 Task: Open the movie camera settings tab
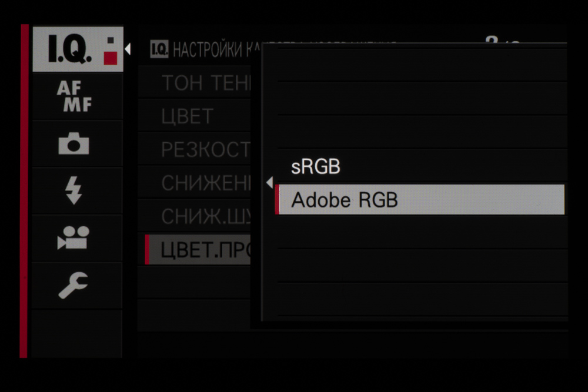click(74, 238)
